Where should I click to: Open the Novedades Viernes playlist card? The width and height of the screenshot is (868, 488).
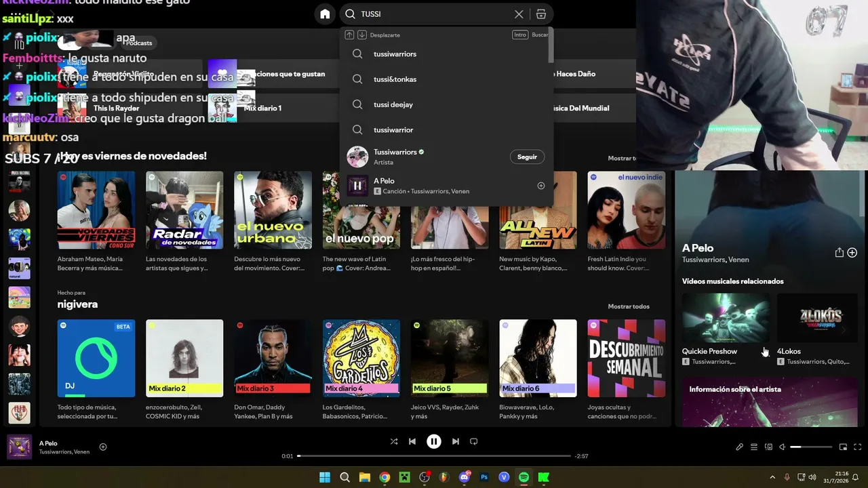[96, 222]
